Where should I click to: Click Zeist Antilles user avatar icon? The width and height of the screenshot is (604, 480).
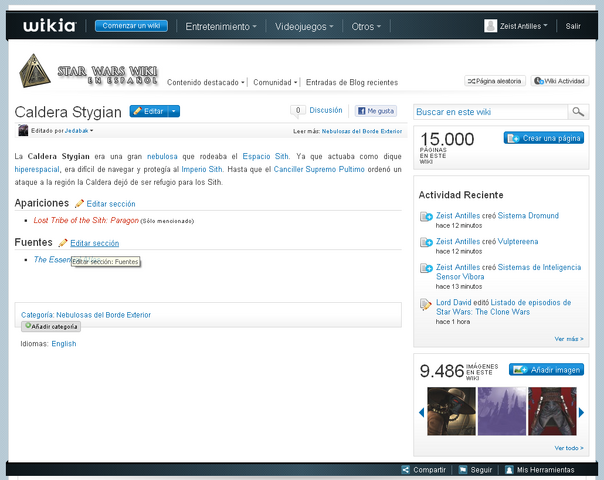[x=490, y=26]
